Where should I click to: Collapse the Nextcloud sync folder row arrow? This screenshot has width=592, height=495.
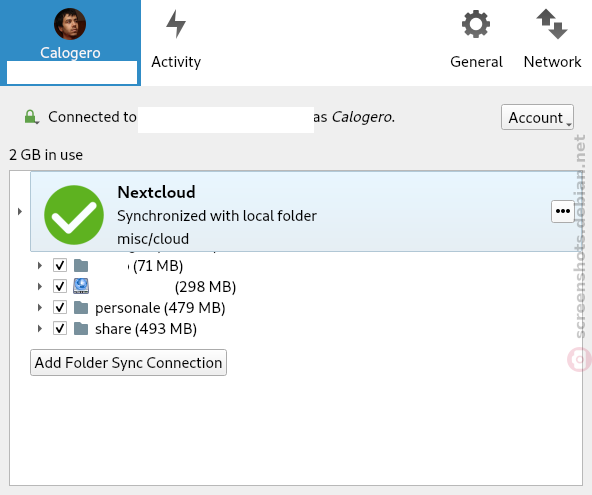[20, 211]
